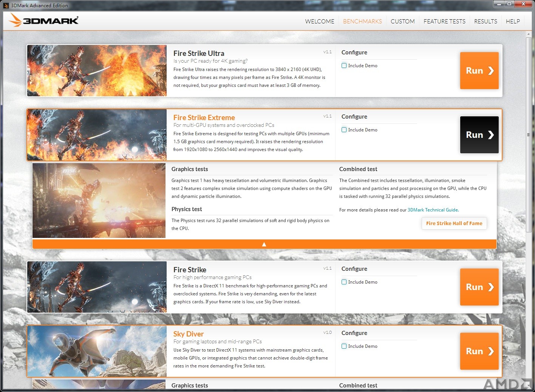Close the 3DMark window

point(523,4)
